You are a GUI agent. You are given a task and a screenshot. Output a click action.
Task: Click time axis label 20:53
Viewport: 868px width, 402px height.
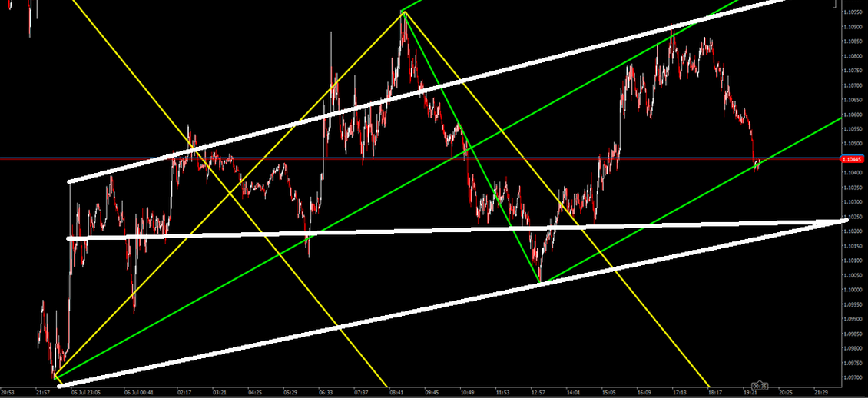pyautogui.click(x=8, y=392)
